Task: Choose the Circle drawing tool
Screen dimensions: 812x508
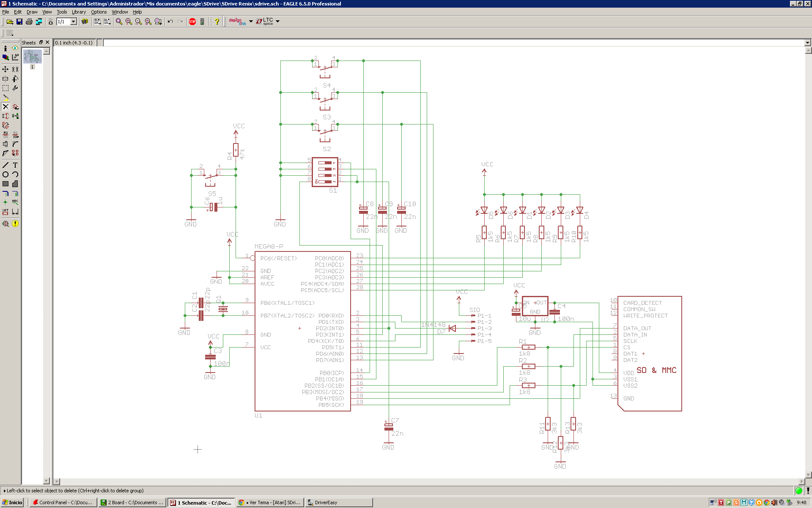Action: click(x=5, y=174)
